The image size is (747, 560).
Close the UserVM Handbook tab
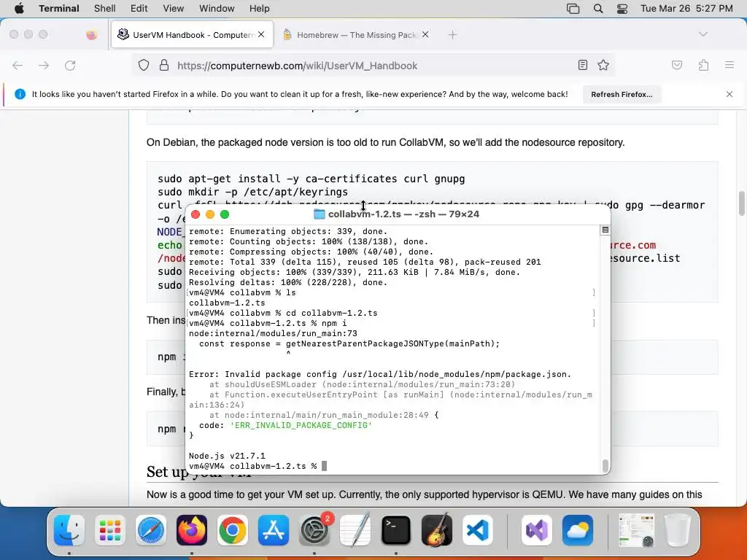tap(261, 35)
